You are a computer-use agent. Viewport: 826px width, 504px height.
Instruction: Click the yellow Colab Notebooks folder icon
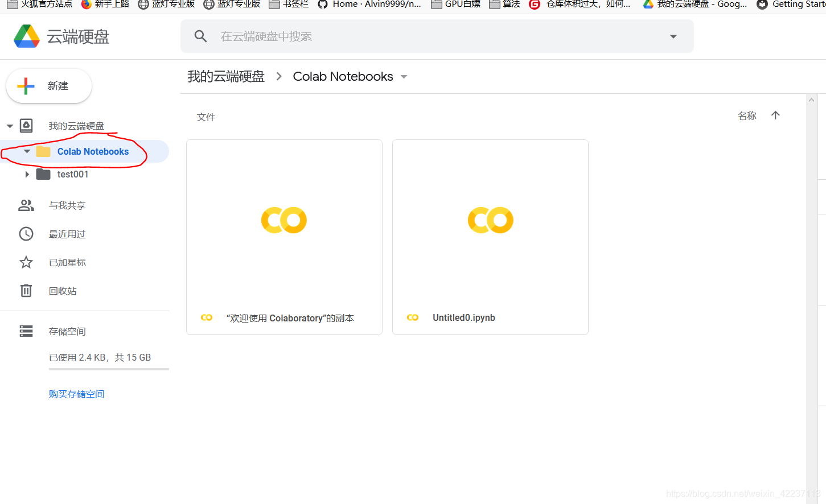pos(43,151)
